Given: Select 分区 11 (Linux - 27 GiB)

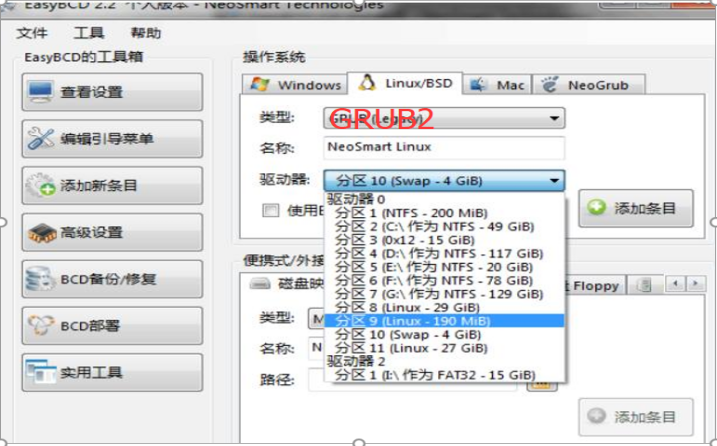Looking at the screenshot, I should [444, 348].
